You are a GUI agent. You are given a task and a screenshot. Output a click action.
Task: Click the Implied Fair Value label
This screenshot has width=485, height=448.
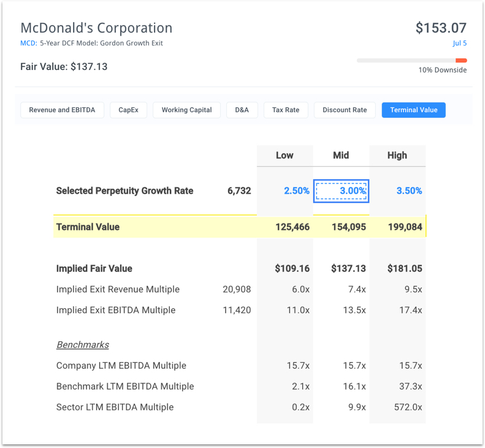tap(94, 268)
